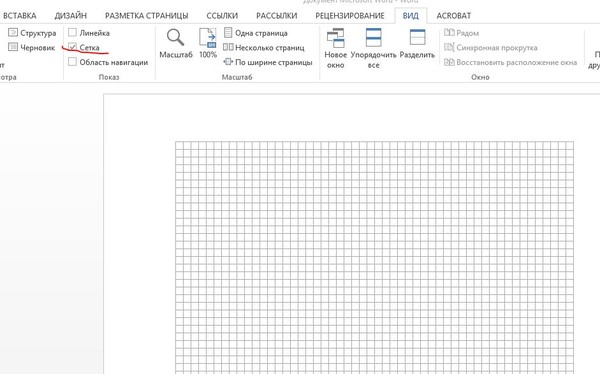The height and width of the screenshot is (374, 600).
Task: Enable the Линейка ruler checkbox
Action: [72, 32]
